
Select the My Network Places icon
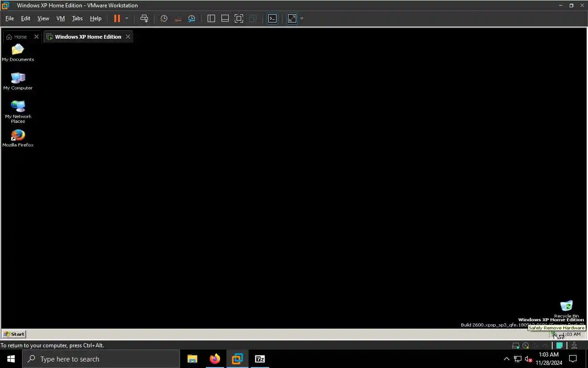coord(18,112)
